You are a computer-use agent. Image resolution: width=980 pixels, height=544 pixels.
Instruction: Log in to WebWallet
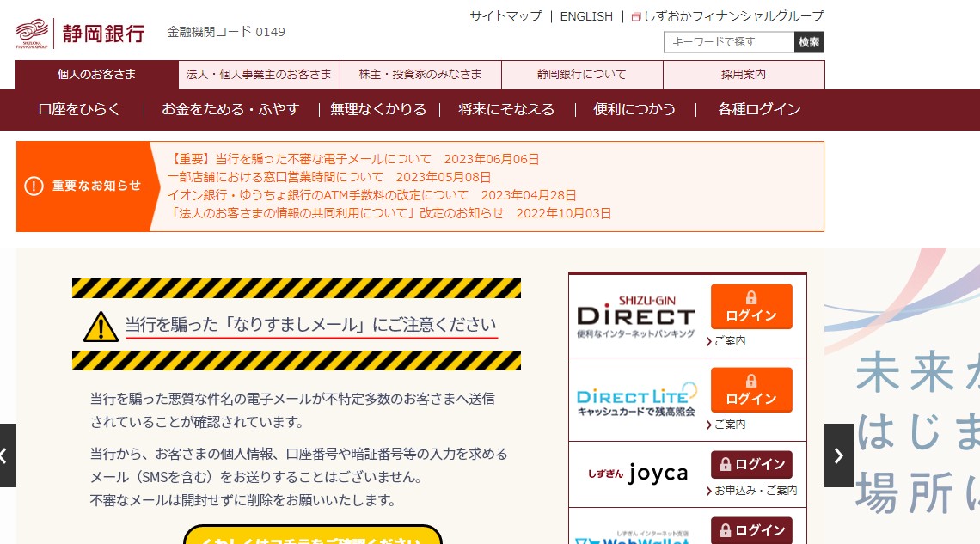[751, 530]
